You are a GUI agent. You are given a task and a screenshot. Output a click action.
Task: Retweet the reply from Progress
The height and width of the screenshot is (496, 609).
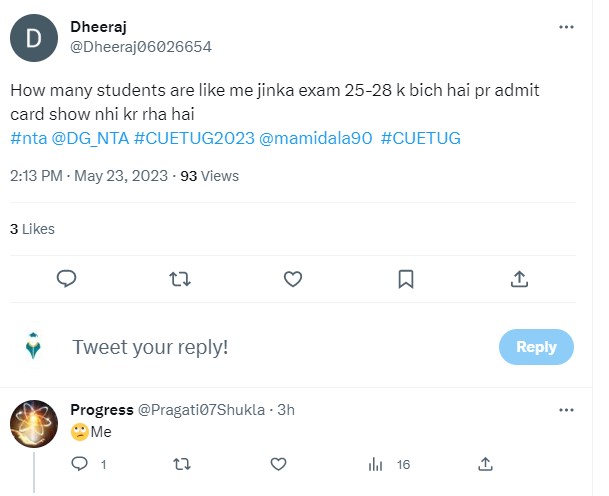pos(181,464)
